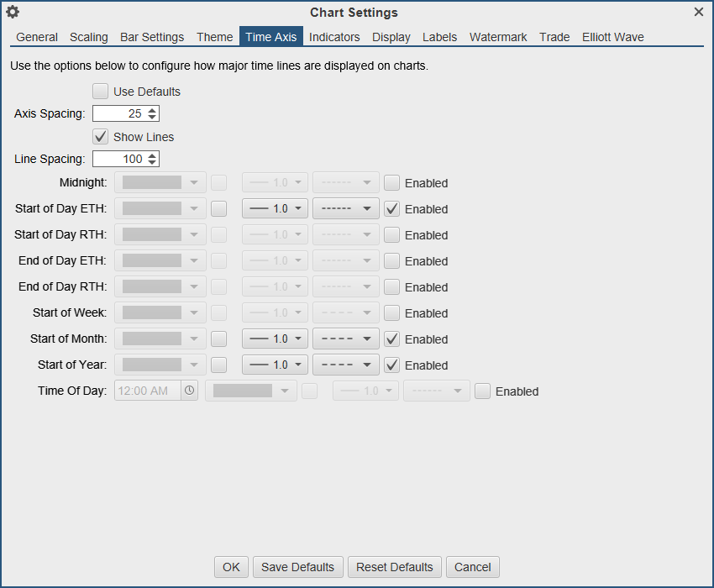Close the Chart Settings dialog
This screenshot has height=588, width=714.
(x=699, y=12)
